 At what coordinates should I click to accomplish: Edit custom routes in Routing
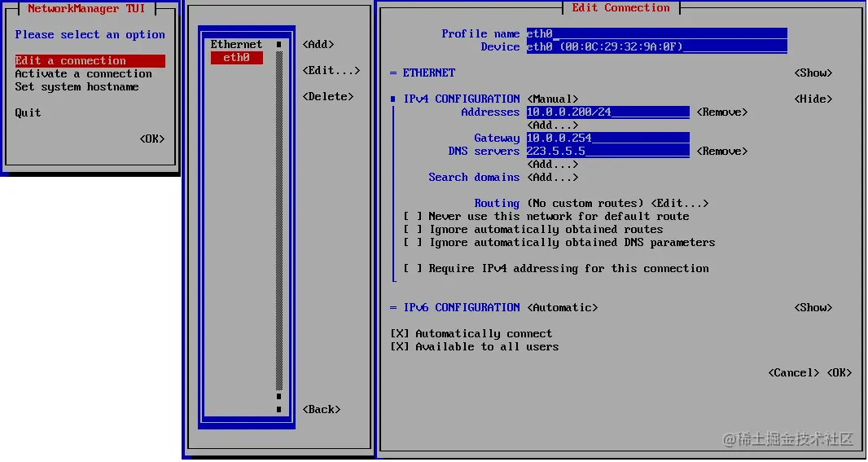(x=680, y=204)
